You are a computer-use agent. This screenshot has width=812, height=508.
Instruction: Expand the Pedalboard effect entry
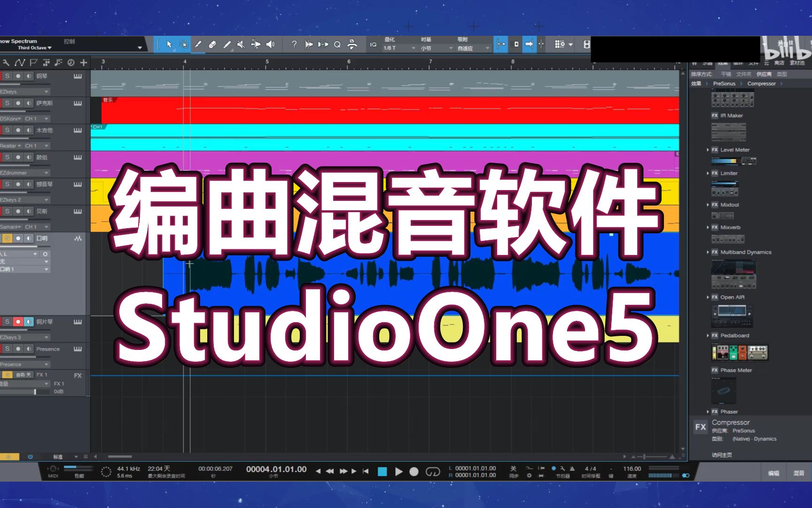pyautogui.click(x=708, y=335)
